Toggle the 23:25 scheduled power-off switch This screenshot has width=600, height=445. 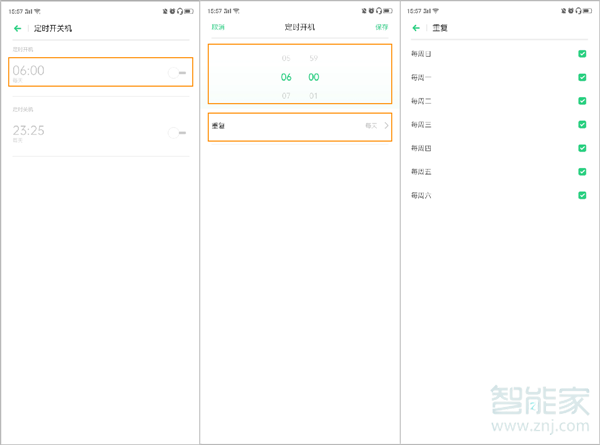click(x=177, y=133)
